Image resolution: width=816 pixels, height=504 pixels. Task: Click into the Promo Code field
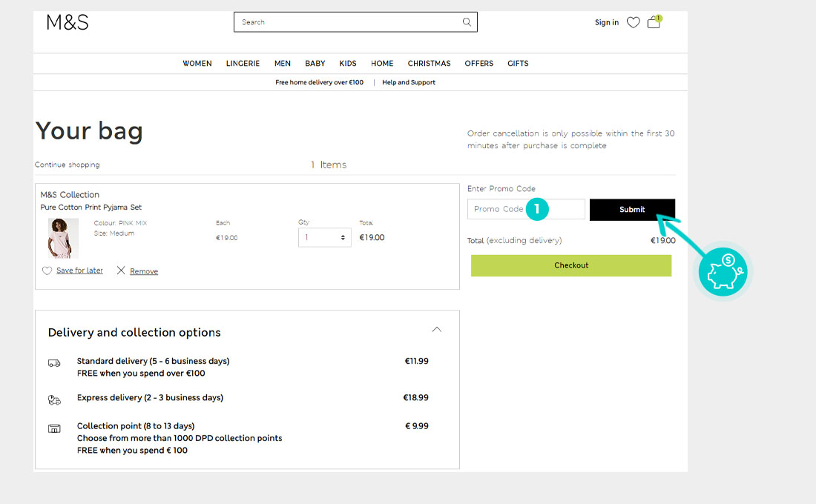pos(499,209)
